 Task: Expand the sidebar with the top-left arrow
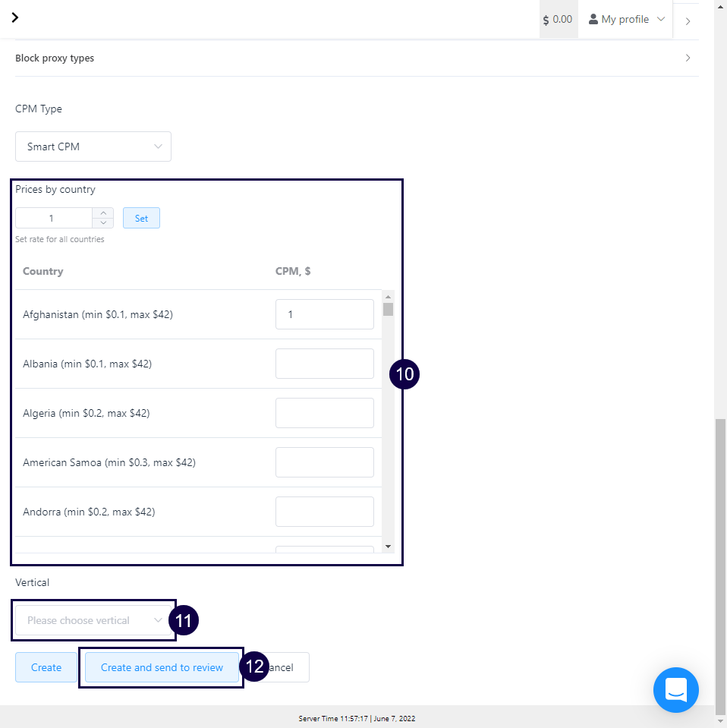tap(15, 17)
